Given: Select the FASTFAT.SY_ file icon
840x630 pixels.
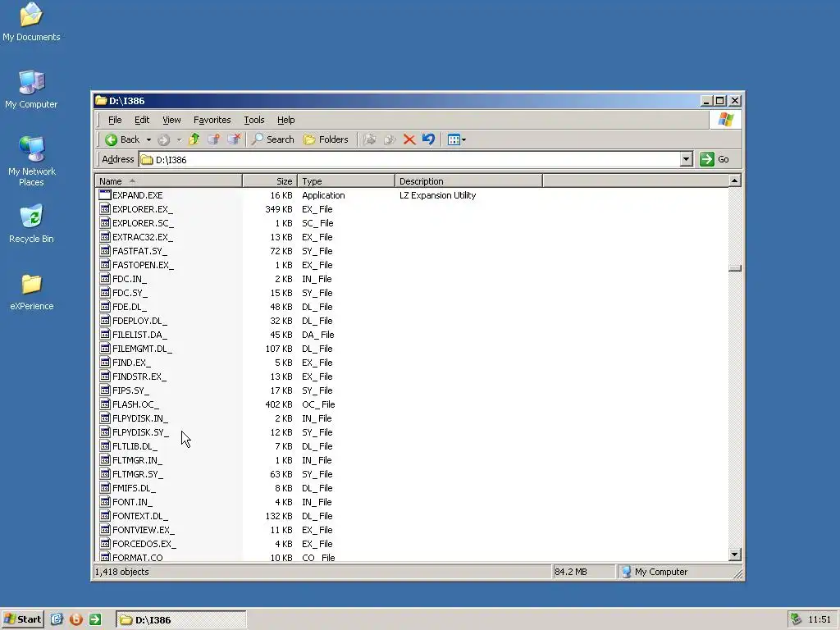Looking at the screenshot, I should pos(105,251).
